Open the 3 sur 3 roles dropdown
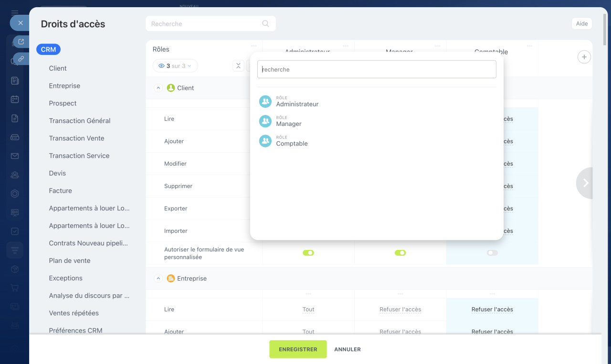The image size is (611, 364). (x=175, y=66)
